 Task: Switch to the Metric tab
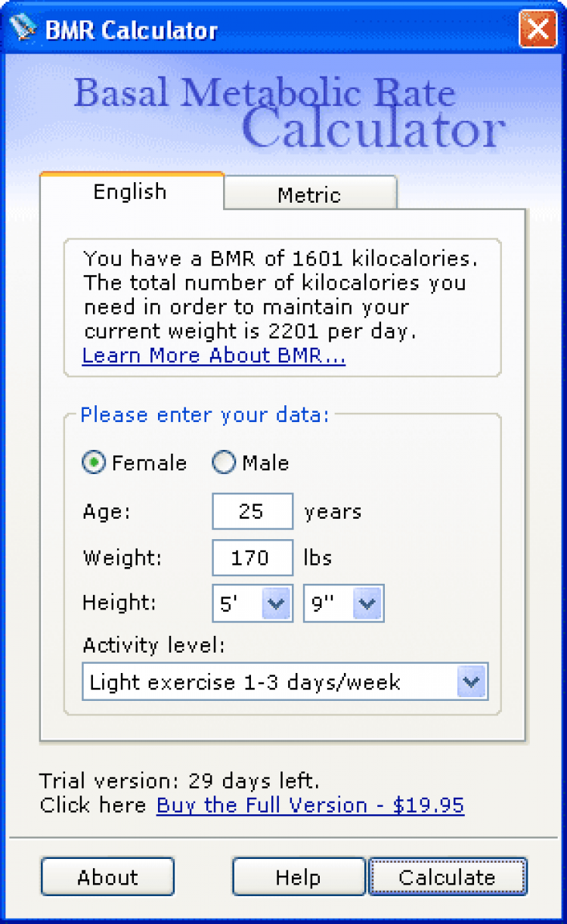pyautogui.click(x=309, y=194)
